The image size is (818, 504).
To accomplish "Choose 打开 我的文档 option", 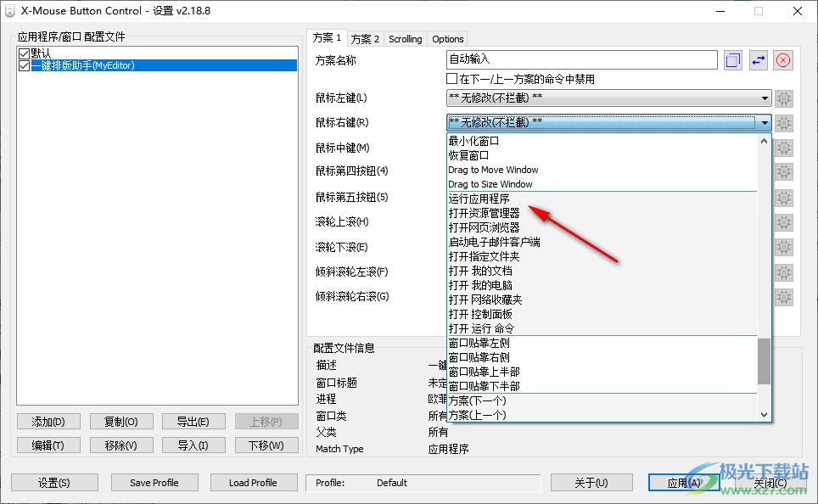I will click(602, 272).
